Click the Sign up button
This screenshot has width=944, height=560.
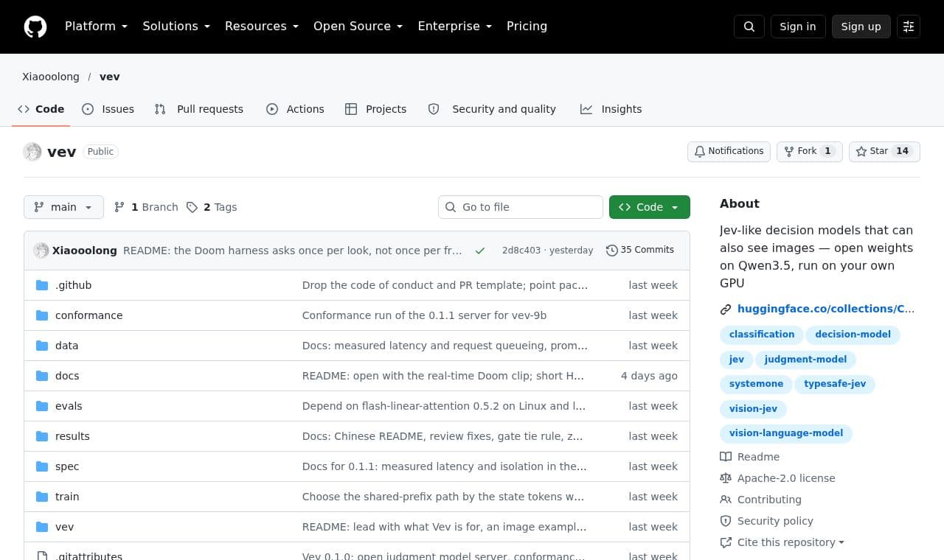pos(861,27)
